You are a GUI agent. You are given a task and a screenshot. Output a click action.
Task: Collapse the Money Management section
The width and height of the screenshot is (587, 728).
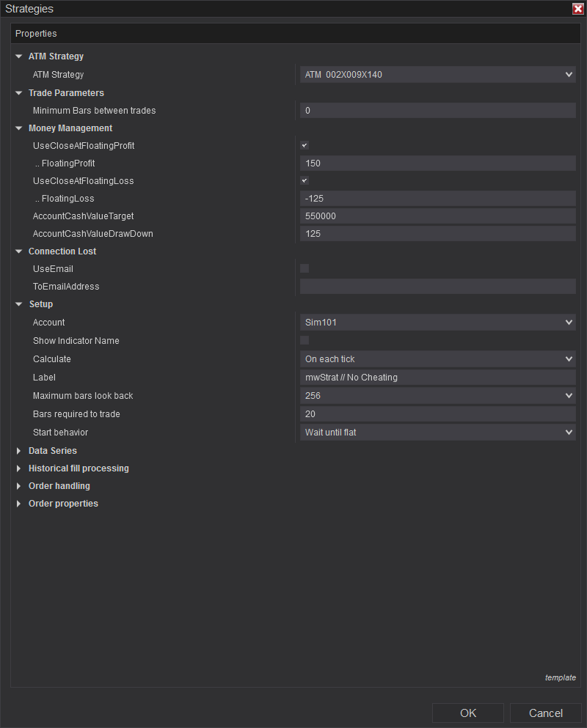18,128
